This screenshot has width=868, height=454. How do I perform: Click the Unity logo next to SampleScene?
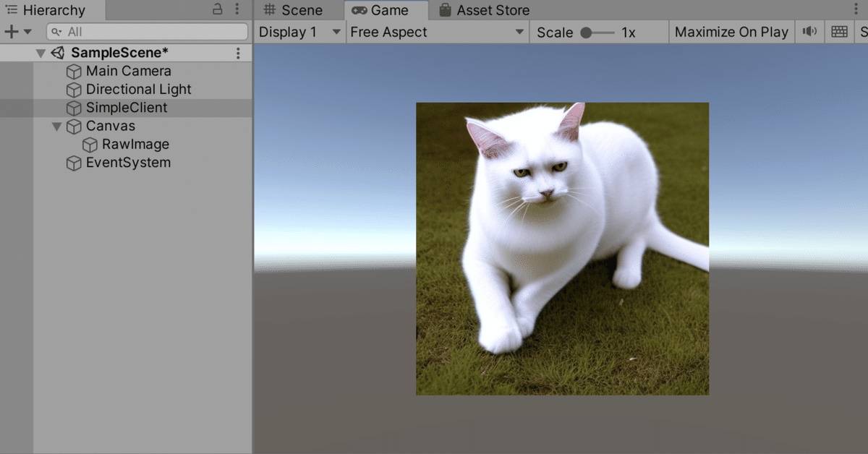point(56,52)
